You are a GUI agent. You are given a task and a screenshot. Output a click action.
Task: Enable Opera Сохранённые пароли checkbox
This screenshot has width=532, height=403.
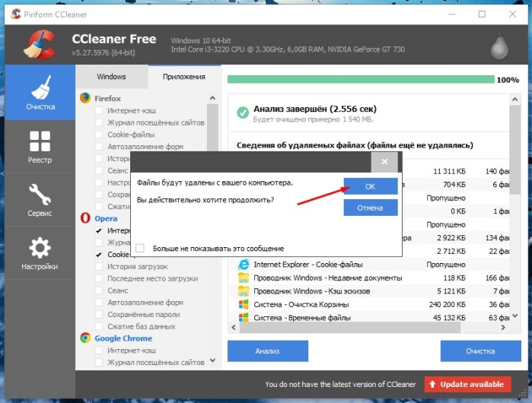coord(99,314)
